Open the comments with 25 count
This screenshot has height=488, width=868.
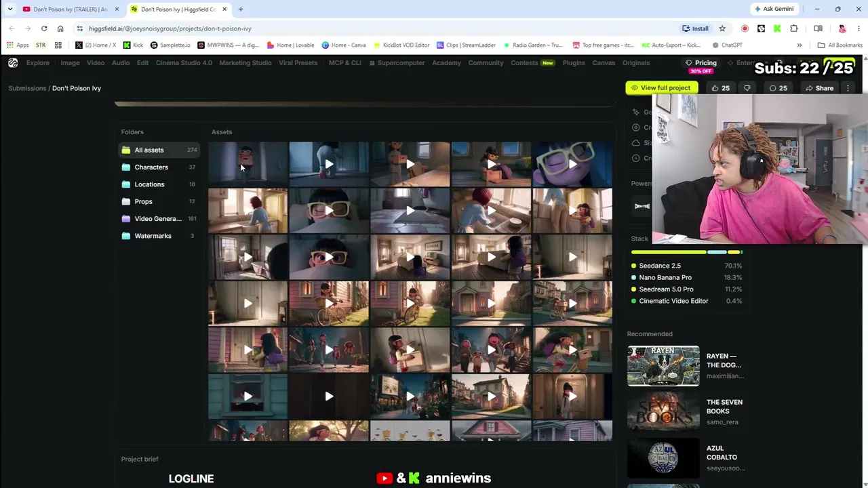point(778,88)
